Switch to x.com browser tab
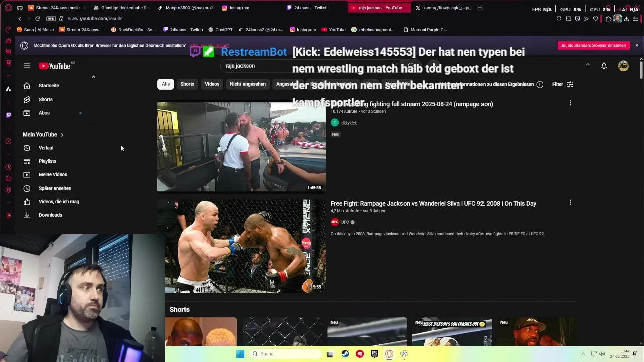The height and width of the screenshot is (362, 644). [442, 8]
